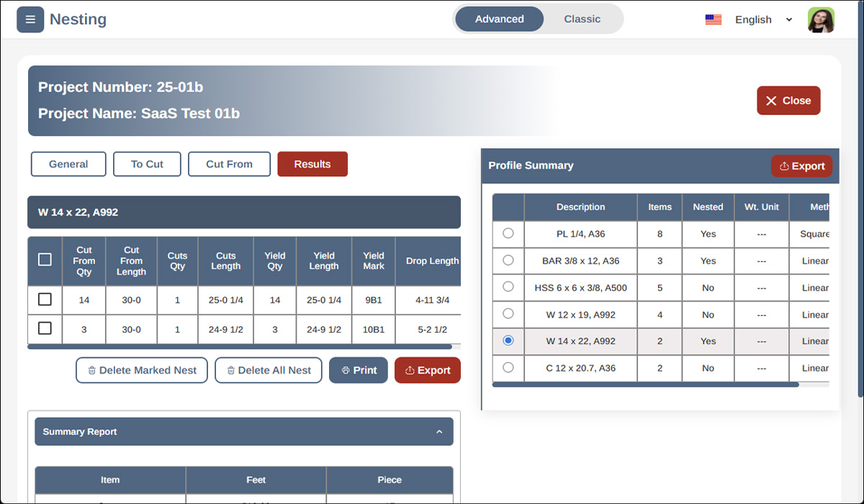This screenshot has width=864, height=504.
Task: Check the row with yield mark 10B1
Action: click(45, 328)
